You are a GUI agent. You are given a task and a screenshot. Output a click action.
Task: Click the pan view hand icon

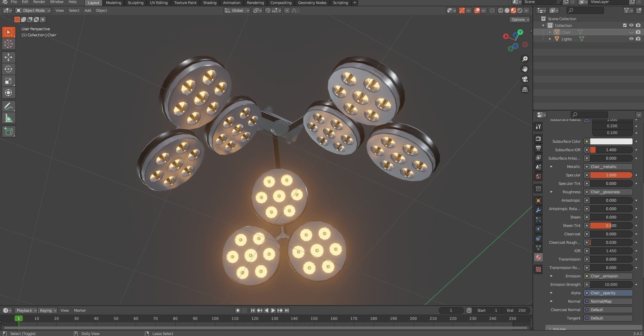(525, 69)
